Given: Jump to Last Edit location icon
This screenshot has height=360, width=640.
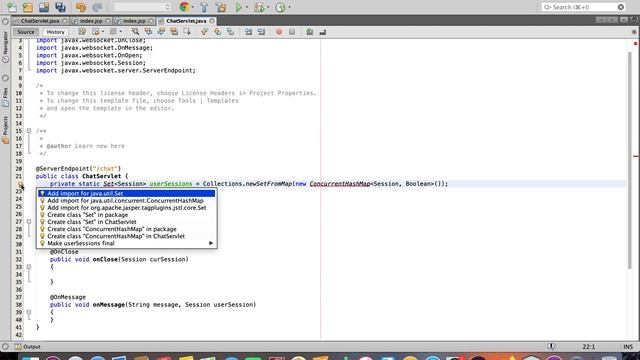Looking at the screenshot, I should coord(82,32).
